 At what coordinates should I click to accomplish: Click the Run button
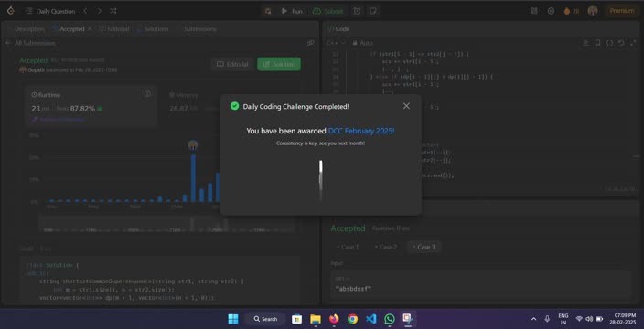[292, 11]
